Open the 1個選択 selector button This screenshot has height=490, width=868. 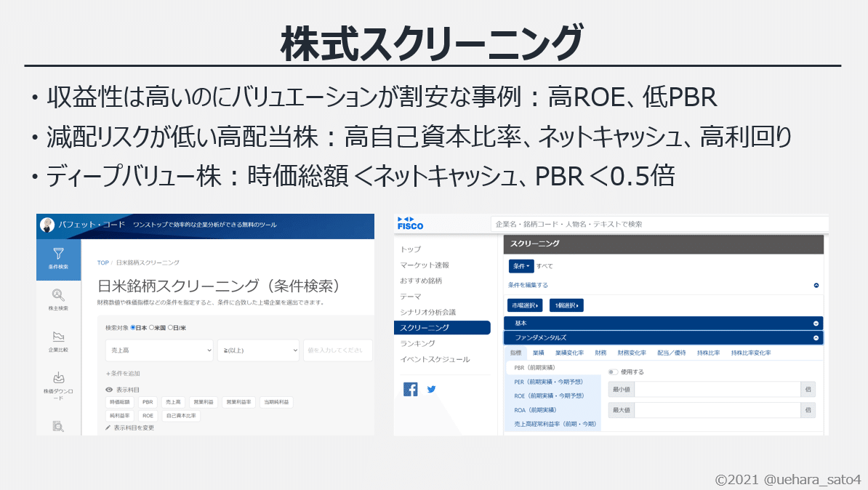566,305
